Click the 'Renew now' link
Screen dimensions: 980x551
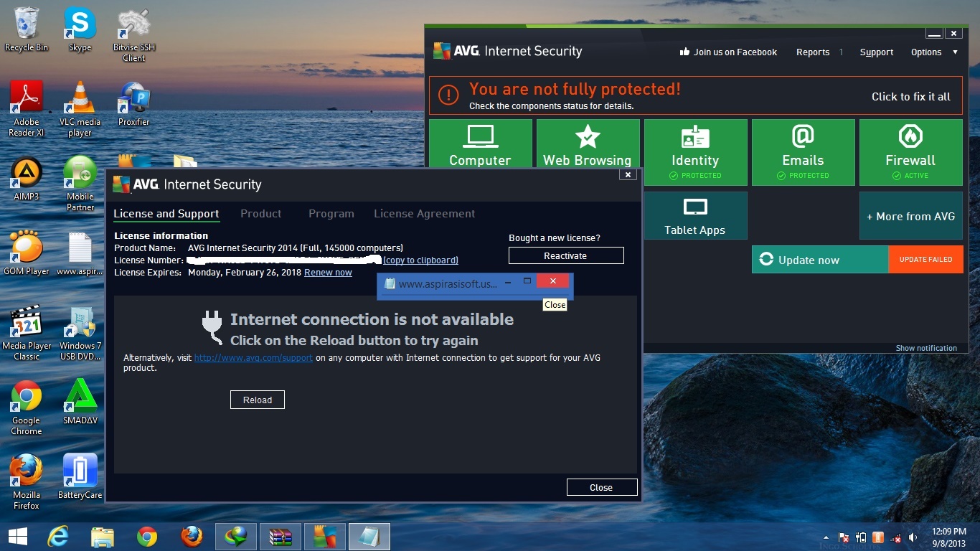tap(328, 273)
